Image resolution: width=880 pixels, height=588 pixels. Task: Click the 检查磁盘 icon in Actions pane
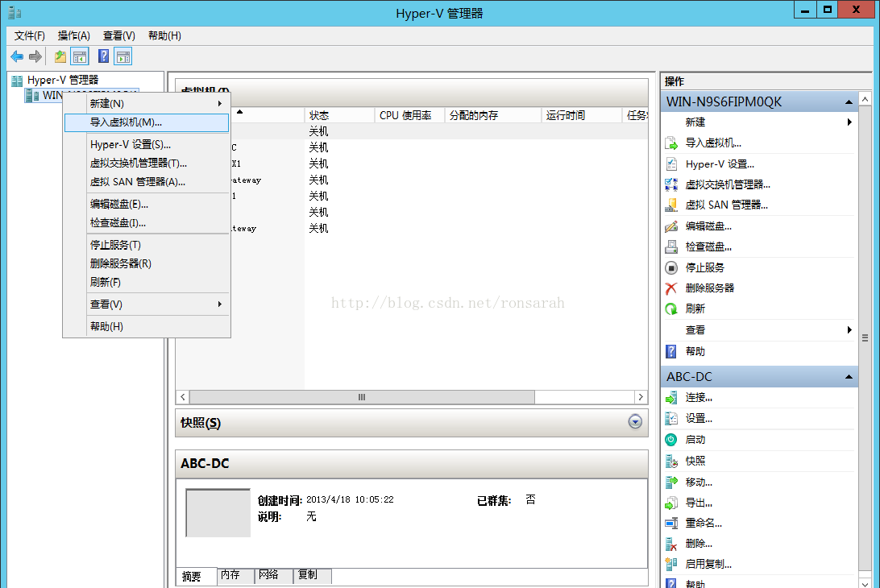(671, 246)
